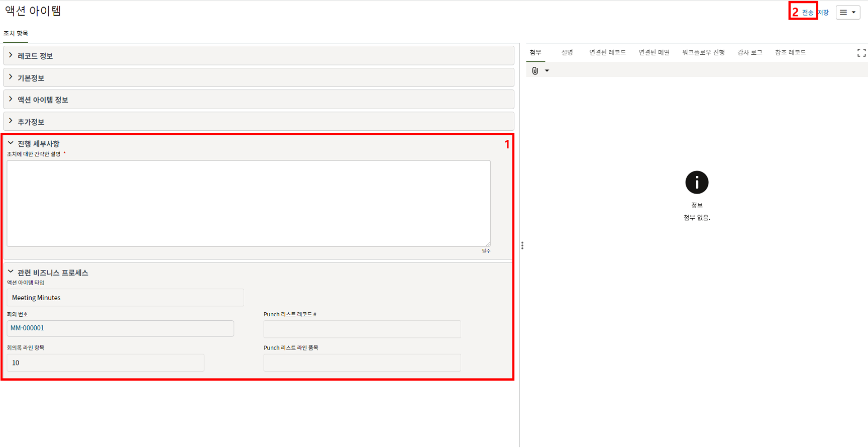Click the fullscreen expand icon
868x448 pixels.
[861, 53]
